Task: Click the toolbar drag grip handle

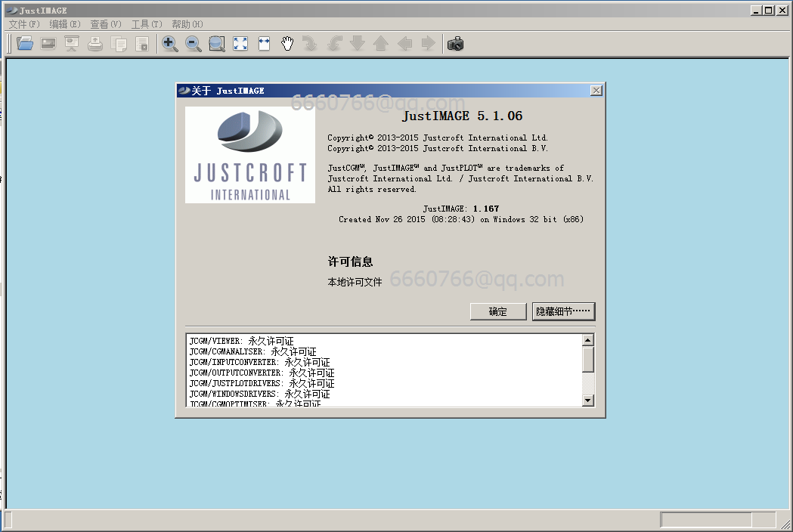Action: pyautogui.click(x=9, y=44)
